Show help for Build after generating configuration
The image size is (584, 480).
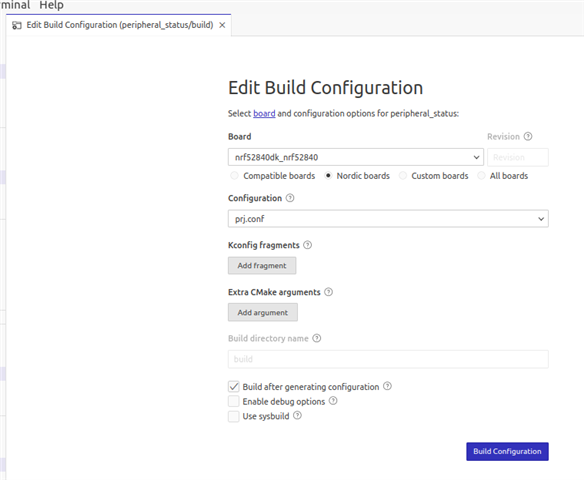pyautogui.click(x=387, y=386)
